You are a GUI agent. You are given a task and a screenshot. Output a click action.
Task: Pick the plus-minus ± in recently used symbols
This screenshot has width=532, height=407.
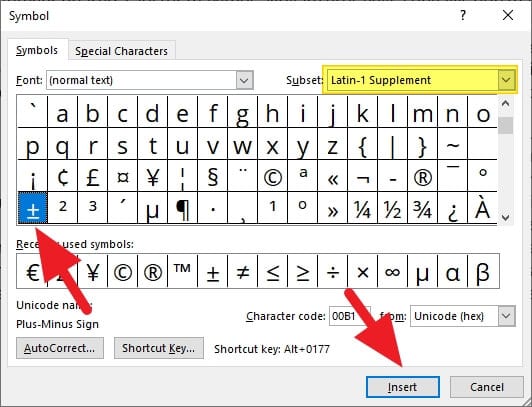pos(212,271)
